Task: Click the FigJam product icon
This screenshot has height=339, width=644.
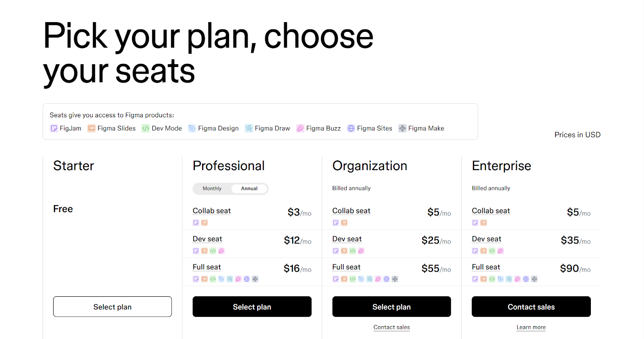Action: tap(54, 129)
